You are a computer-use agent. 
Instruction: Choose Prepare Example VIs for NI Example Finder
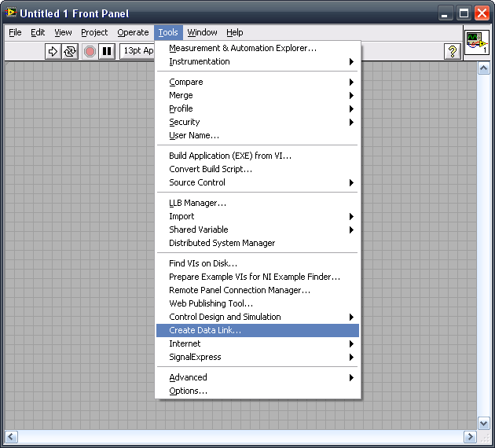[x=258, y=277]
